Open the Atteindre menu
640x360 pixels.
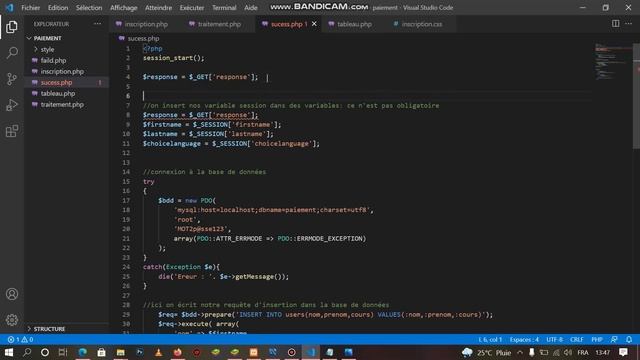pyautogui.click(x=158, y=8)
